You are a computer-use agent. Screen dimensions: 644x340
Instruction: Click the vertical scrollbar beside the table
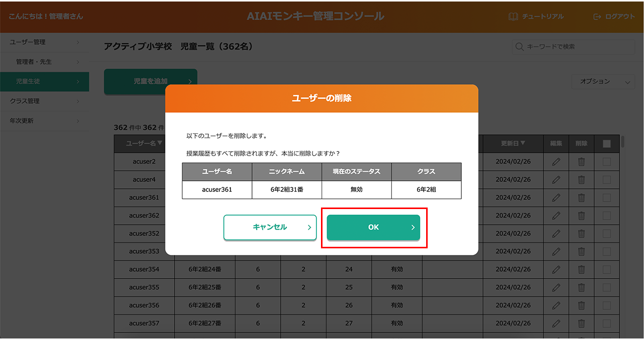(623, 142)
